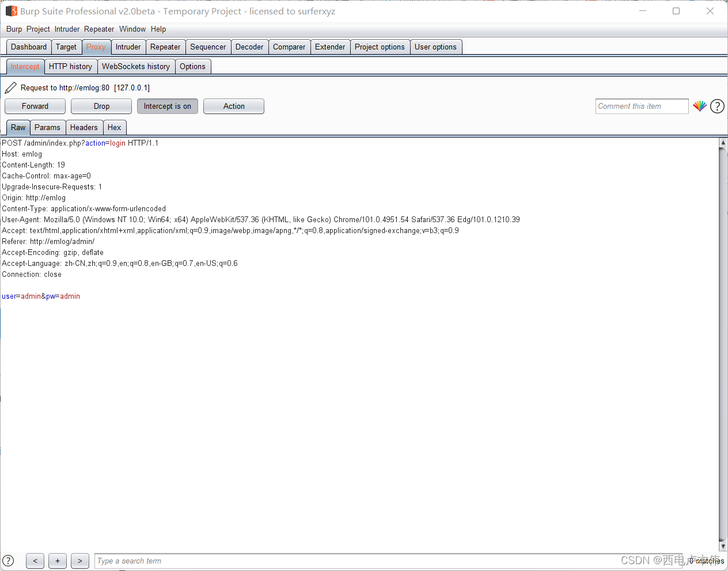This screenshot has height=571, width=728.
Task: Switch to the Sequencer tab
Action: point(208,47)
